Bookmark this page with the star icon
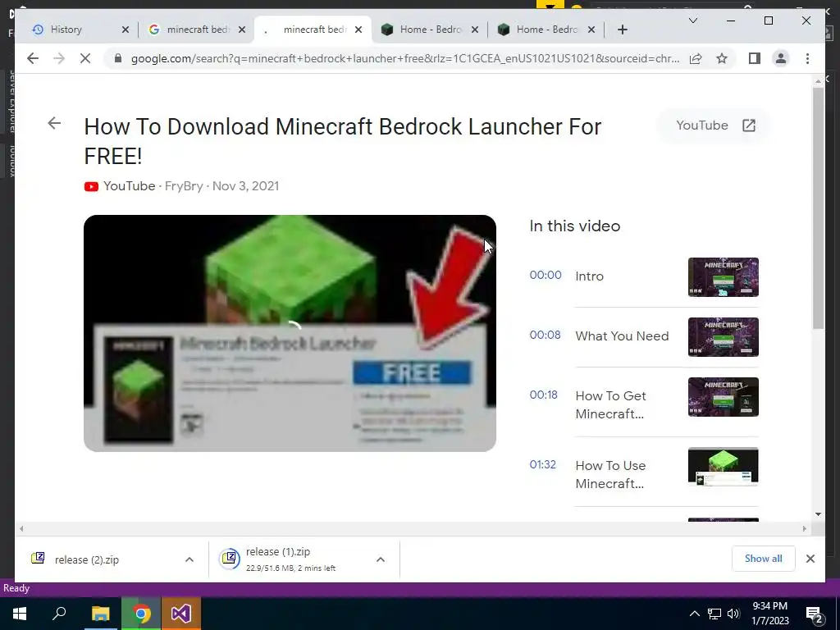 click(722, 58)
